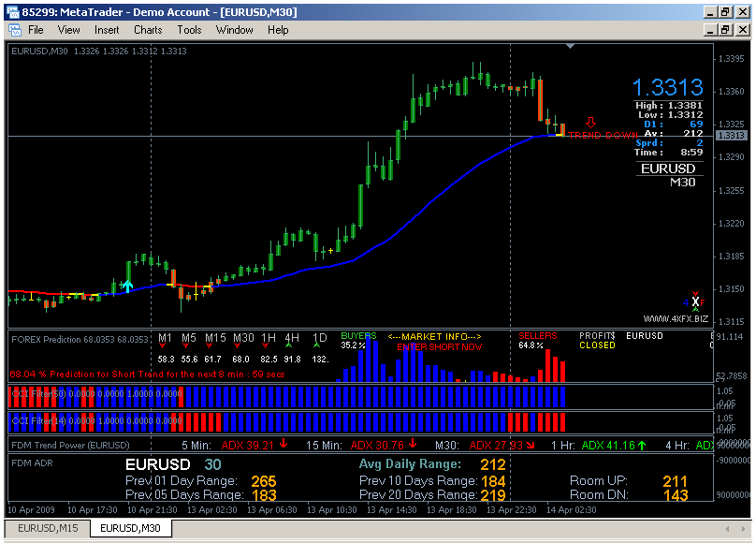This screenshot has height=543, width=756.
Task: Click the Prev 20 Days Range value 219
Action: click(493, 494)
